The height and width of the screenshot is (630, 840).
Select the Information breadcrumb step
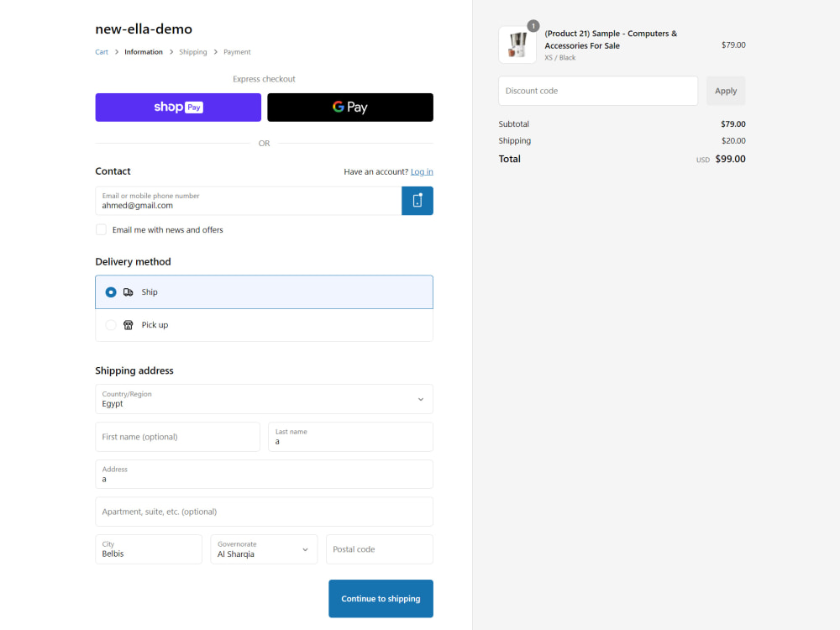pos(144,51)
